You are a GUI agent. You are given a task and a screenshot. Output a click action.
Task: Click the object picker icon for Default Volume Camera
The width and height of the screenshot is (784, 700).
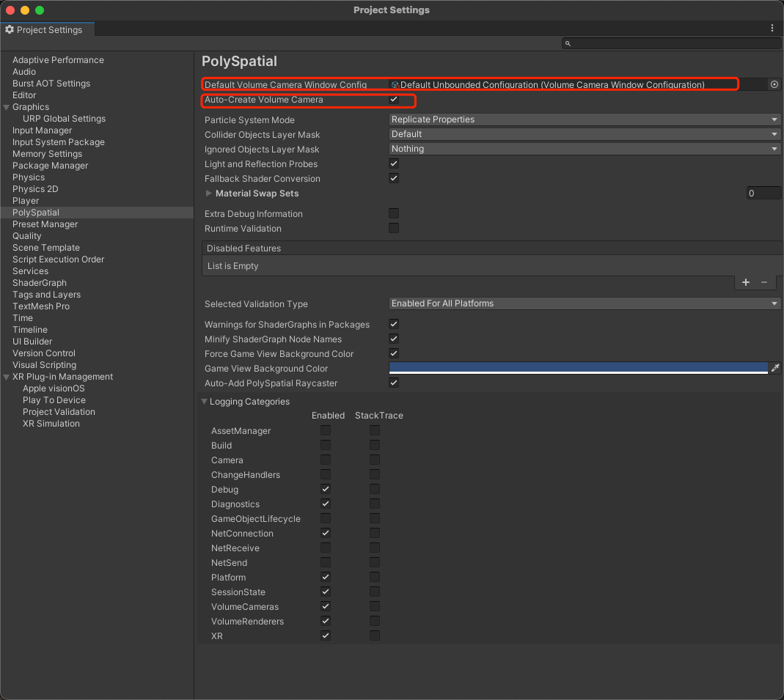[774, 84]
